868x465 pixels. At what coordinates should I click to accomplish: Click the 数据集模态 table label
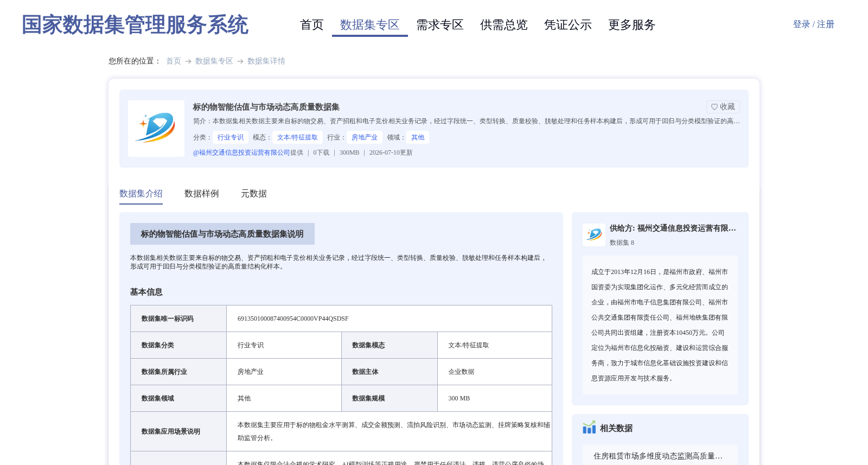(x=368, y=345)
